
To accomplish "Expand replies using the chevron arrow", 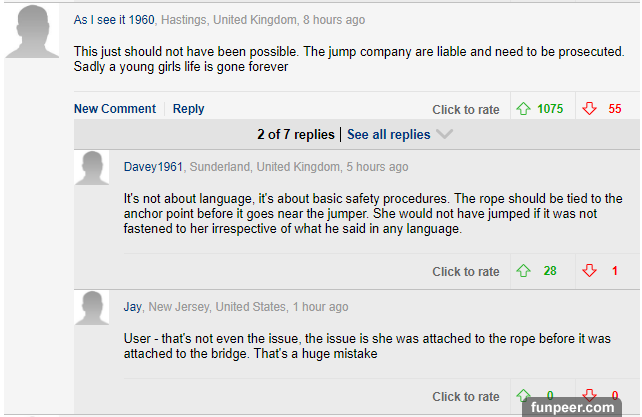I will (445, 134).
